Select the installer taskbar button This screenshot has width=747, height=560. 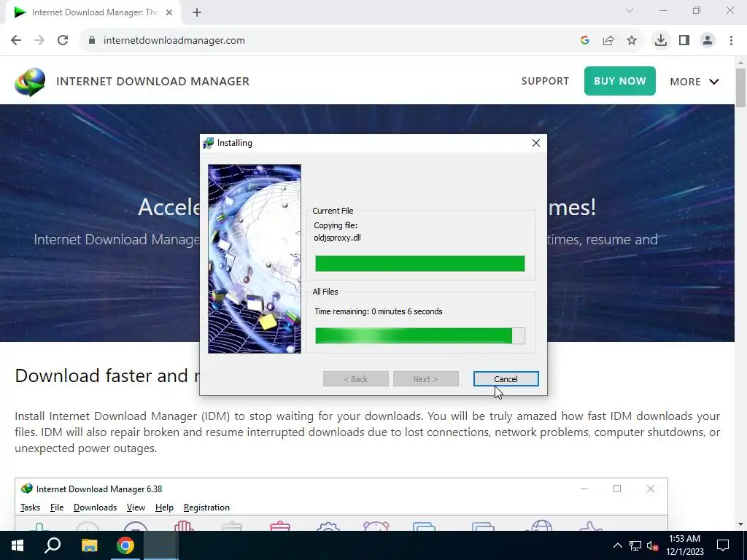pyautogui.click(x=161, y=545)
